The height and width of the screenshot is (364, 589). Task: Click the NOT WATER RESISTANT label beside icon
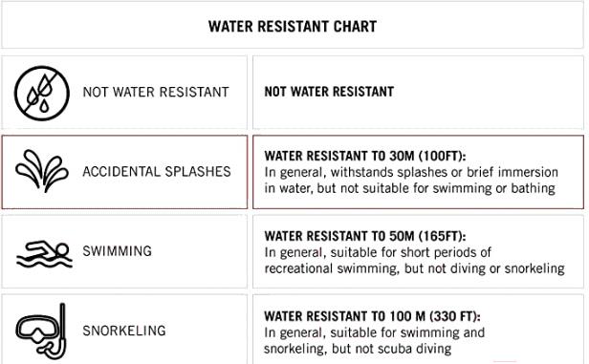(x=156, y=92)
